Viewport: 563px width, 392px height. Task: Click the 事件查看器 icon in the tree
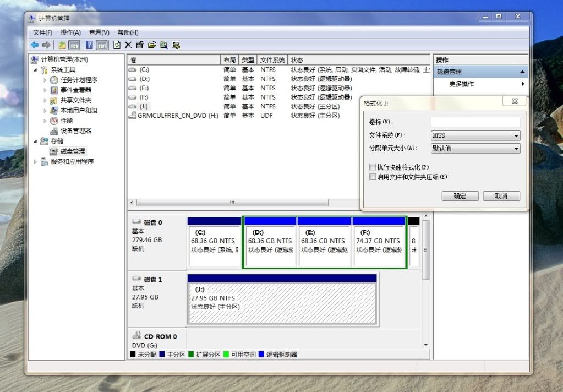(54, 90)
